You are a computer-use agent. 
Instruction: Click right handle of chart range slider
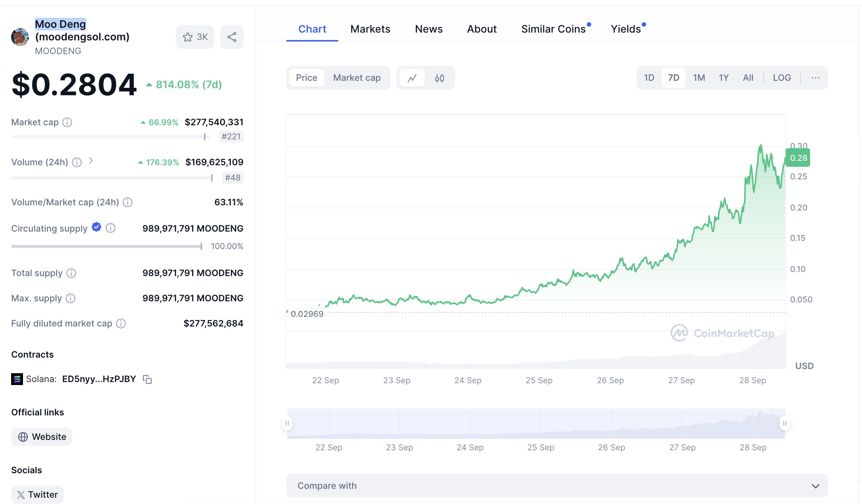point(785,423)
